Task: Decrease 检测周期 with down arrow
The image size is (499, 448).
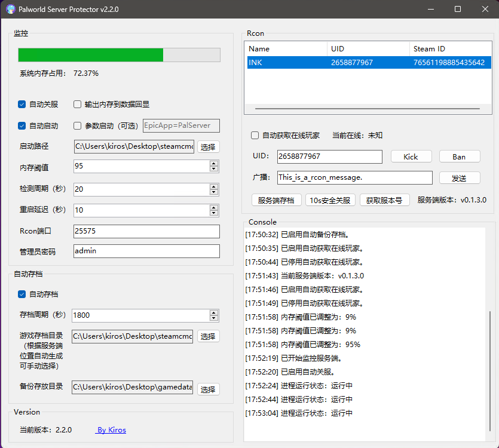Action: tap(214, 192)
